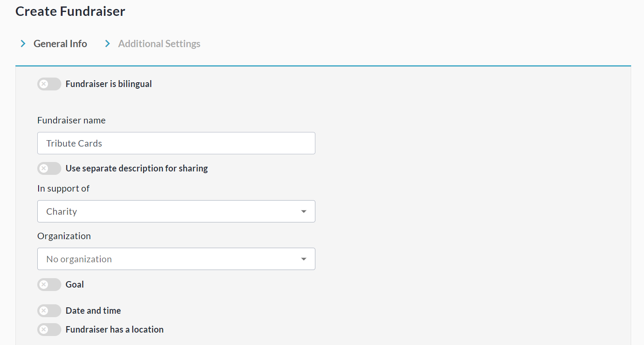The width and height of the screenshot is (644, 345).
Task: Enable the Goal switch
Action: 49,285
